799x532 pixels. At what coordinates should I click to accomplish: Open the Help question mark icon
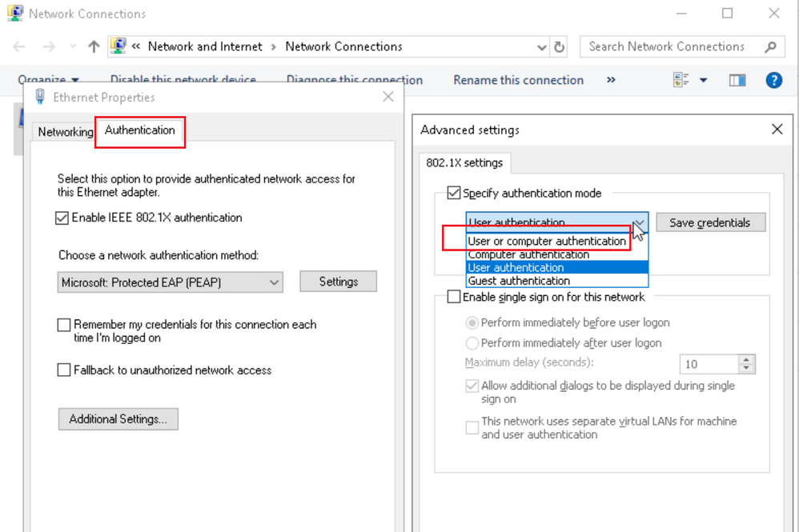tap(773, 80)
